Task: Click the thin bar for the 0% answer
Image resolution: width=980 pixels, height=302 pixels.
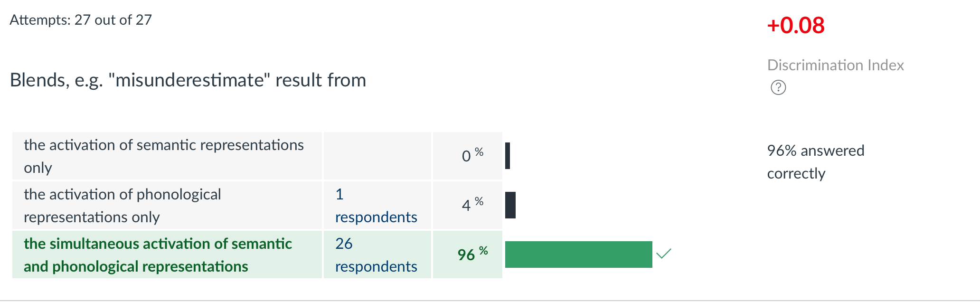Action: (x=508, y=156)
